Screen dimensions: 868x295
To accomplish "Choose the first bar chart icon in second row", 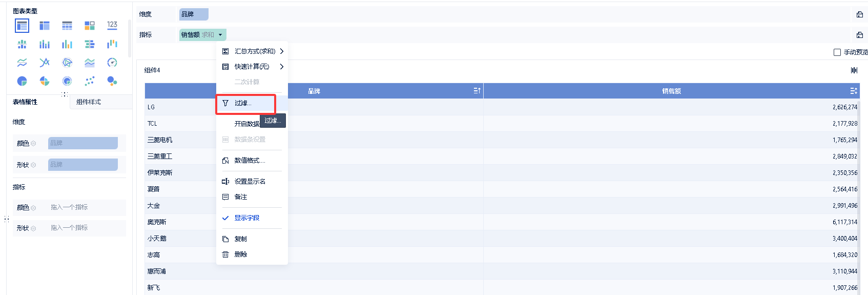I will (x=22, y=44).
